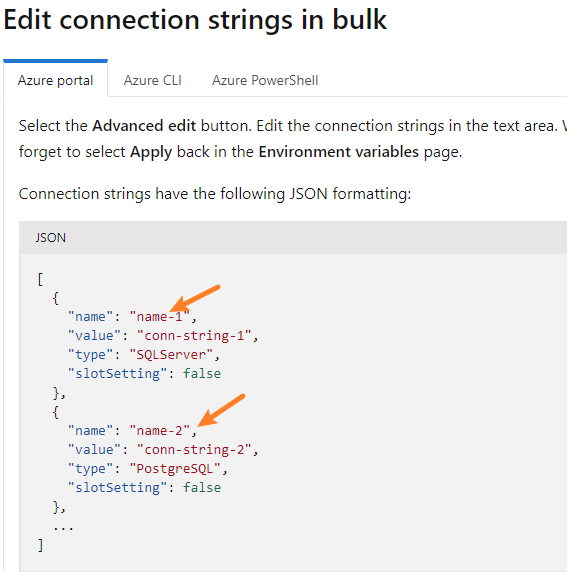567x572 pixels.
Task: Click the page heading Edit connection strings in bulk
Action: (x=195, y=20)
